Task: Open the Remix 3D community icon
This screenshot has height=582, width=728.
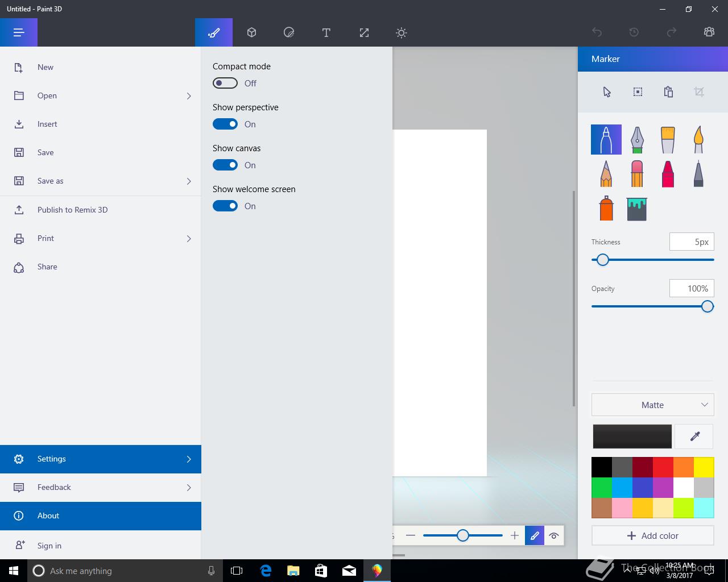Action: point(709,32)
